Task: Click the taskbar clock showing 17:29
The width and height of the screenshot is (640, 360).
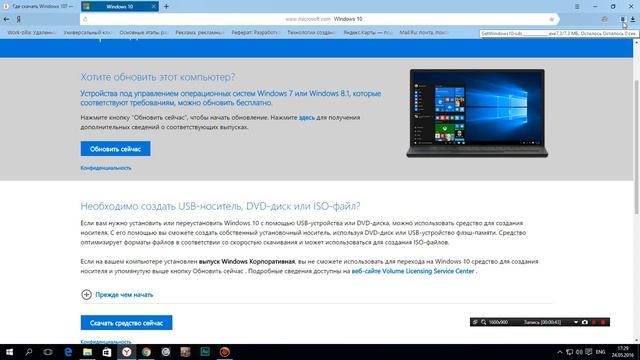Action: [623, 352]
